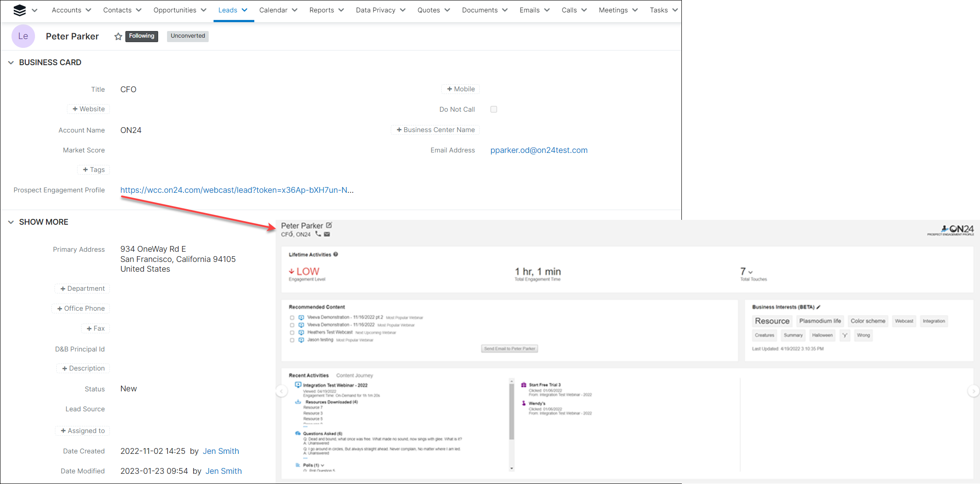Click Integration Test Webinar play icon
This screenshot has height=484, width=980.
pyautogui.click(x=298, y=385)
